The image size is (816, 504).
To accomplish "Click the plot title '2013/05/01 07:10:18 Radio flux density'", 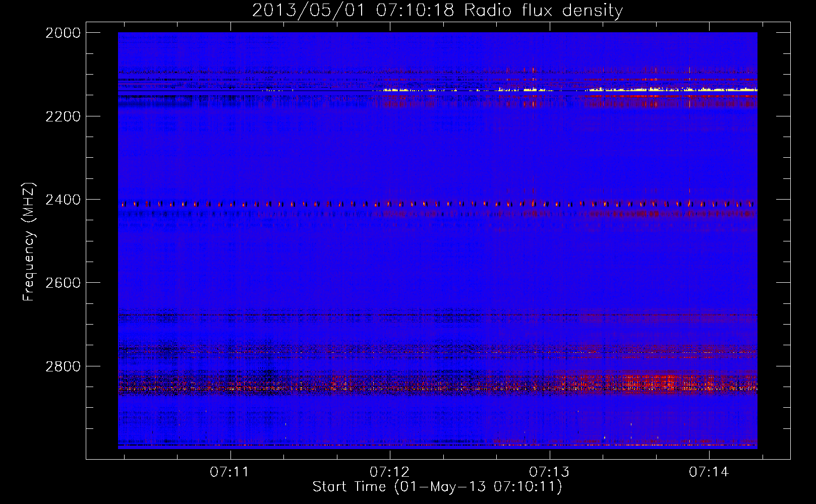I will pyautogui.click(x=437, y=10).
